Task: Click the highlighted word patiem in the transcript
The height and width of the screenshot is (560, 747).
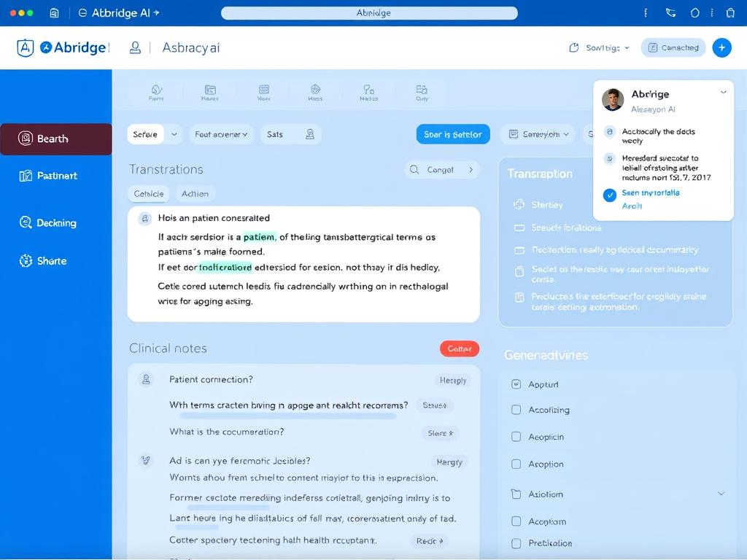Action: [x=259, y=237]
